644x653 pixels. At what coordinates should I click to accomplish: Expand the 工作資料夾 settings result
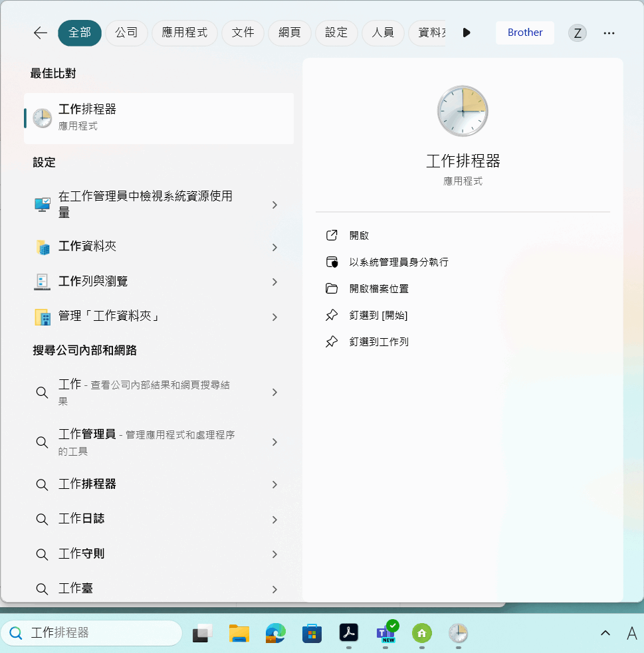pyautogui.click(x=274, y=247)
